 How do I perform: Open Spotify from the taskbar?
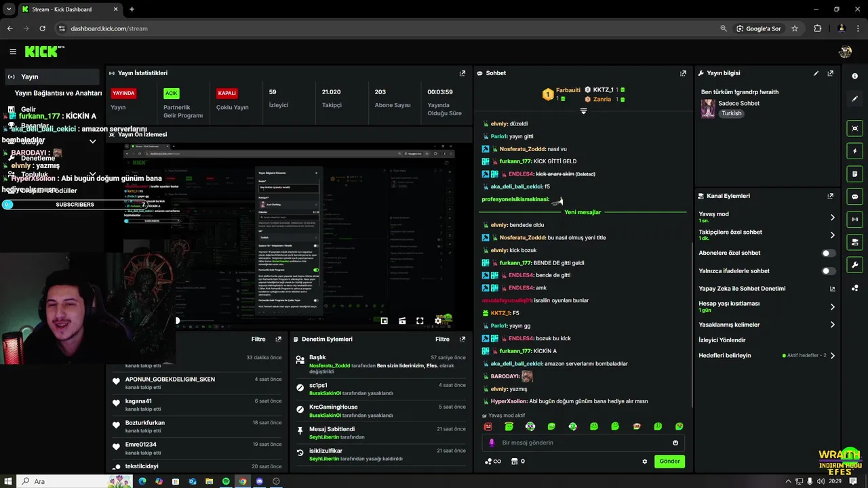pos(226,481)
